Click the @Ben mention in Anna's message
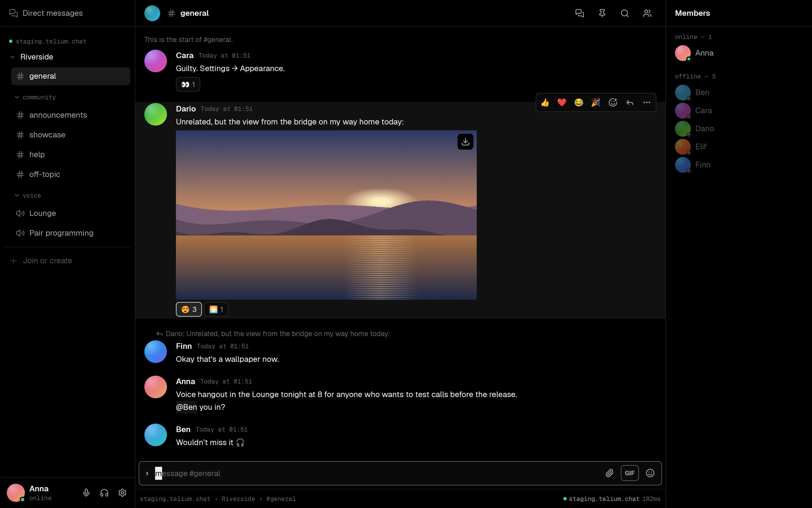The height and width of the screenshot is (508, 812). pos(187,407)
